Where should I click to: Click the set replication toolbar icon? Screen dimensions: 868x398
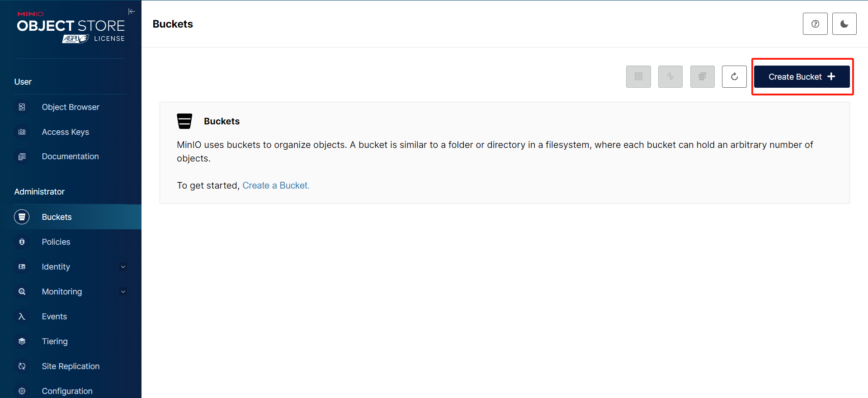pos(670,76)
